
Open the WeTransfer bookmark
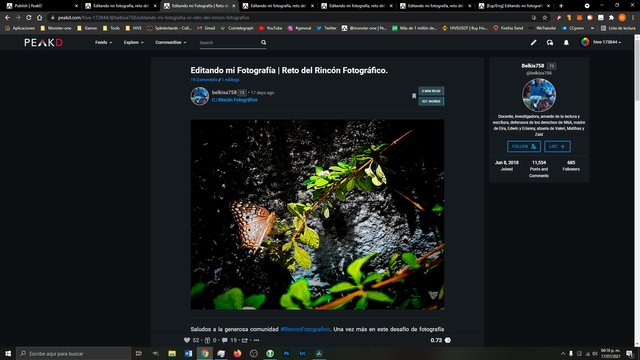pyautogui.click(x=542, y=28)
